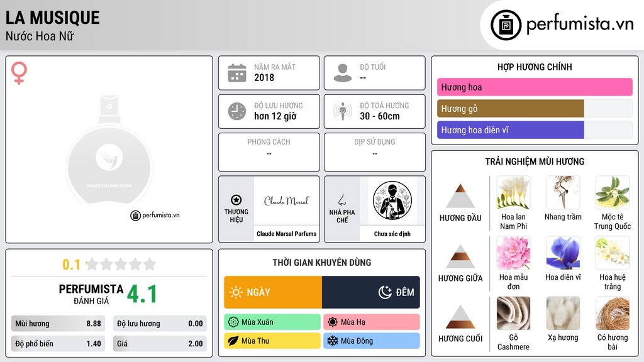The height and width of the screenshot is (362, 644).
Task: Click the Mùi hương 8.88 score bar
Action: tap(58, 324)
